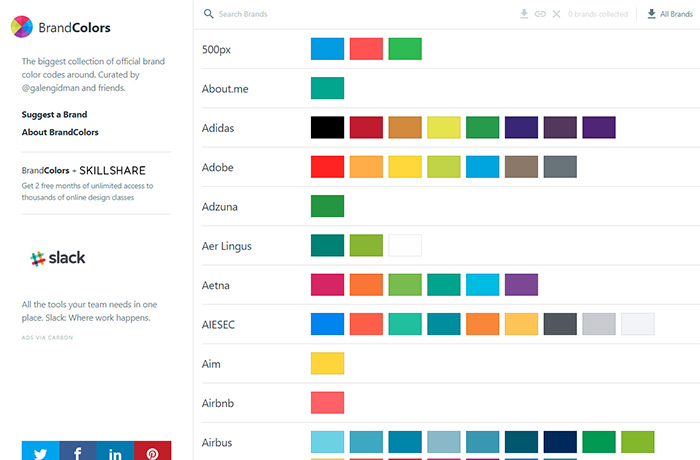Open the Ads via Carbon link
The image size is (700, 460).
47,338
